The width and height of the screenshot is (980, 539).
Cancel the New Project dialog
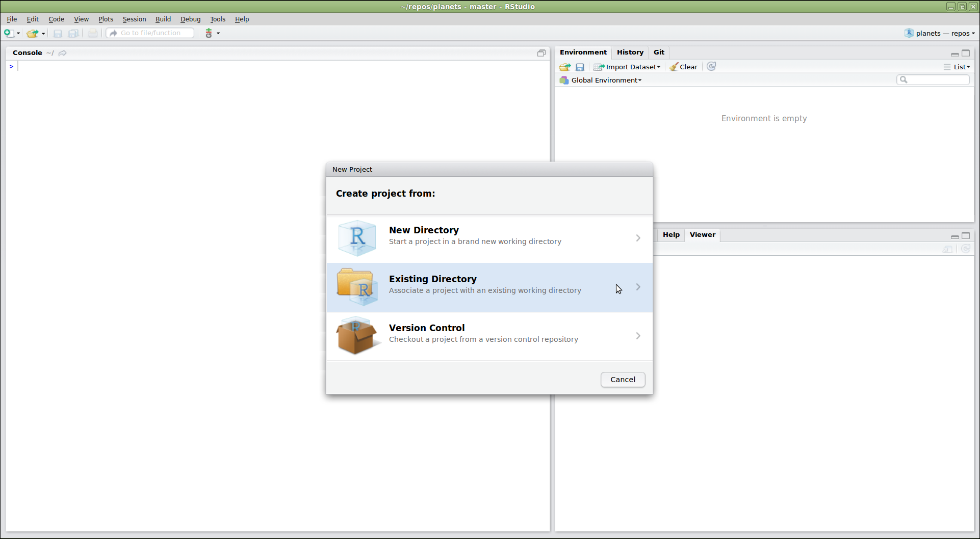[x=623, y=380]
